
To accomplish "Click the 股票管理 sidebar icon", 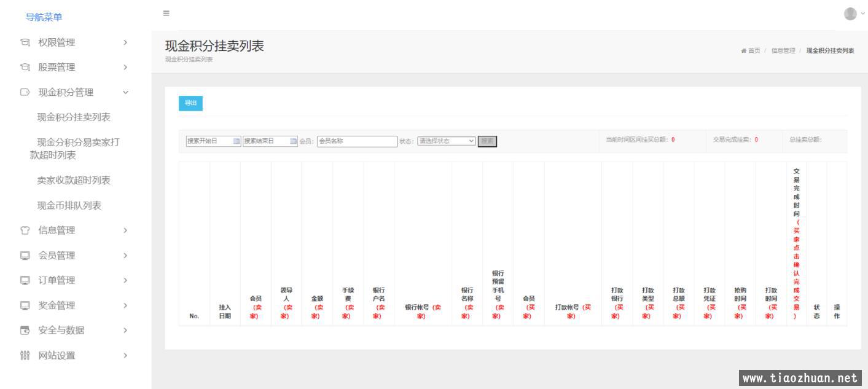I will (x=25, y=68).
